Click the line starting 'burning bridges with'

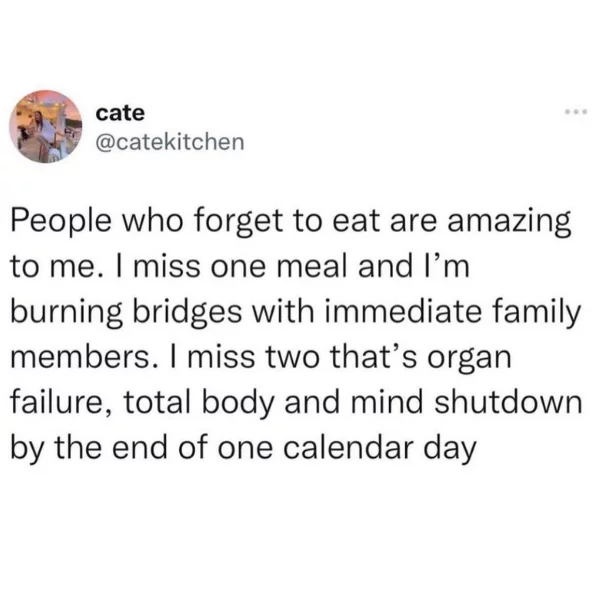point(295,314)
